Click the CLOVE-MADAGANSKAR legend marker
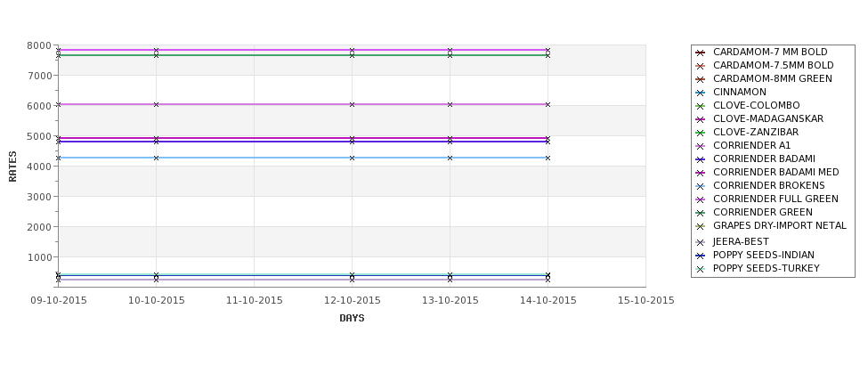This screenshot has height=382, width=868. click(x=700, y=119)
